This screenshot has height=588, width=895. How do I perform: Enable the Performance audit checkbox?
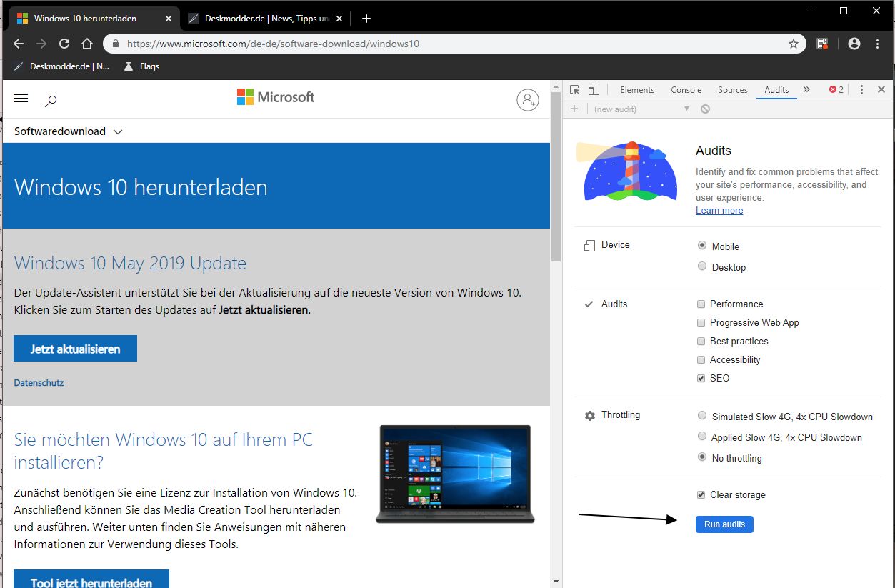(701, 304)
